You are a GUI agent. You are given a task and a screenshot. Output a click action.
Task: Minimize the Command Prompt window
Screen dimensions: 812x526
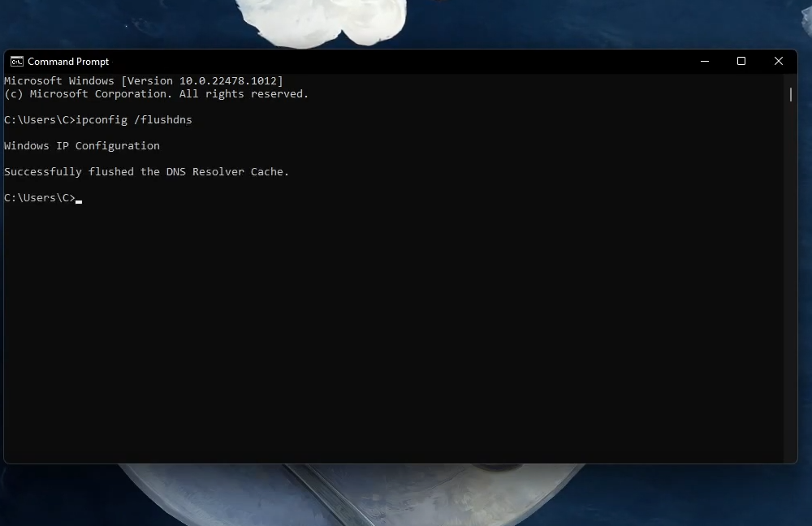704,61
